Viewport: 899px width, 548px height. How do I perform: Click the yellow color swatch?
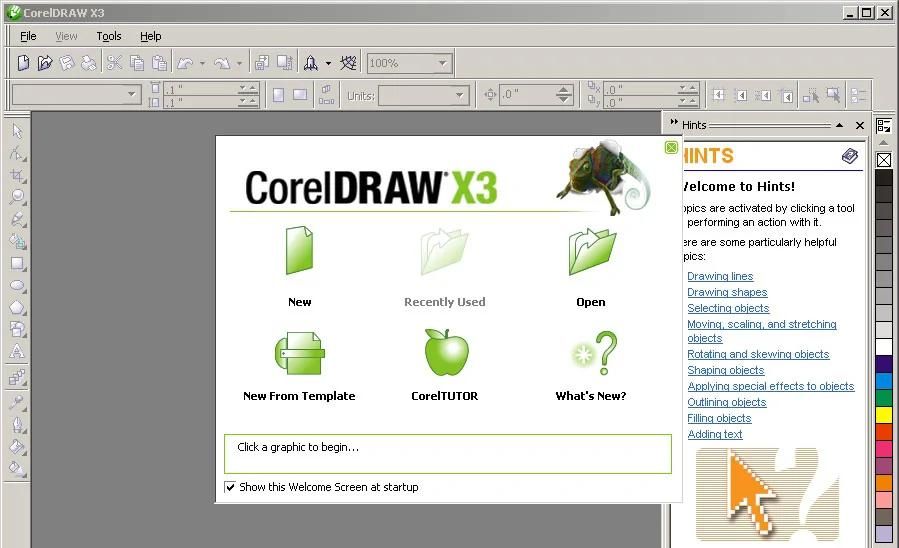coord(884,414)
